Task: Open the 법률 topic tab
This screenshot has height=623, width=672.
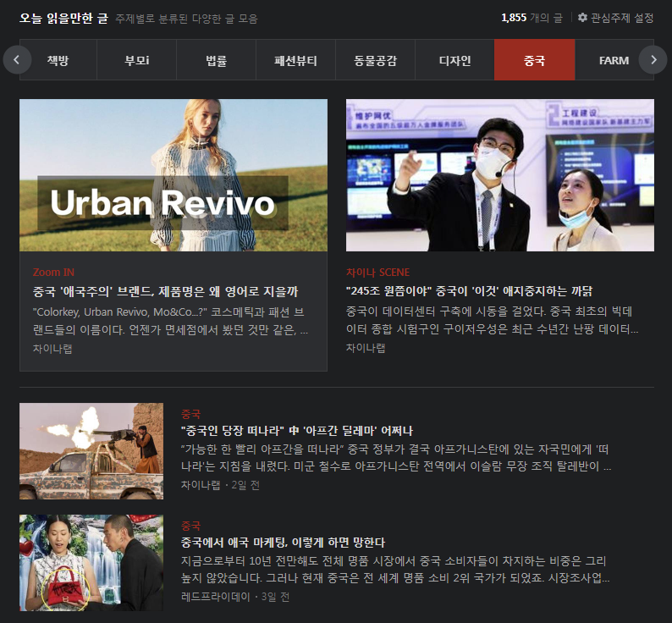Action: click(x=216, y=60)
